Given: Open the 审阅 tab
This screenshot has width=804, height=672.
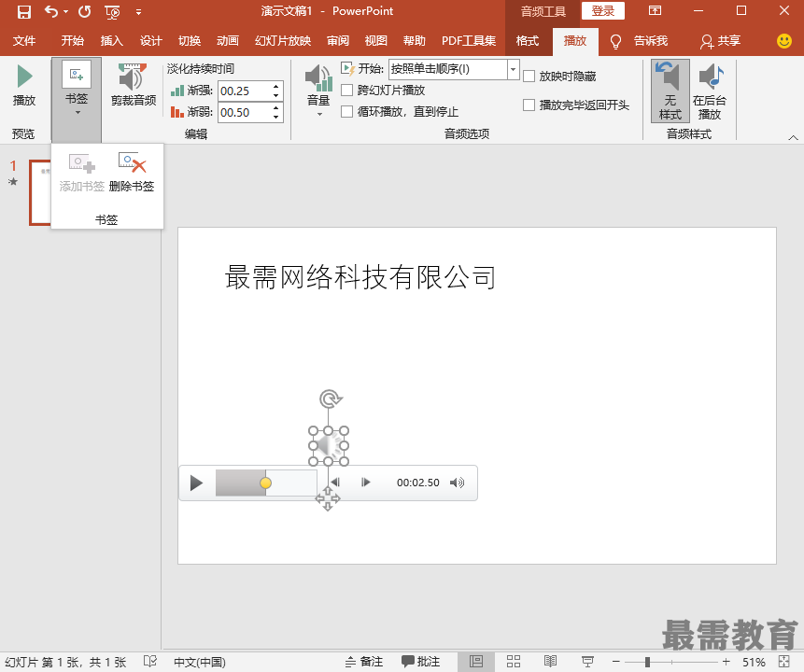Looking at the screenshot, I should click(x=338, y=40).
